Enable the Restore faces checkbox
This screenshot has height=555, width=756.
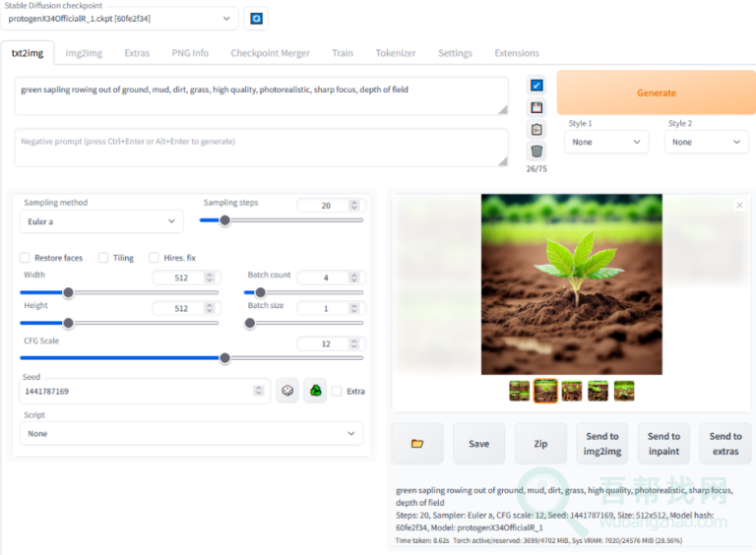click(25, 258)
